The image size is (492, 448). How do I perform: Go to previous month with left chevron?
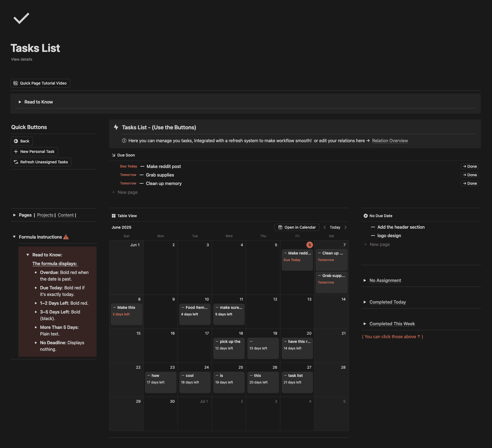pyautogui.click(x=325, y=227)
